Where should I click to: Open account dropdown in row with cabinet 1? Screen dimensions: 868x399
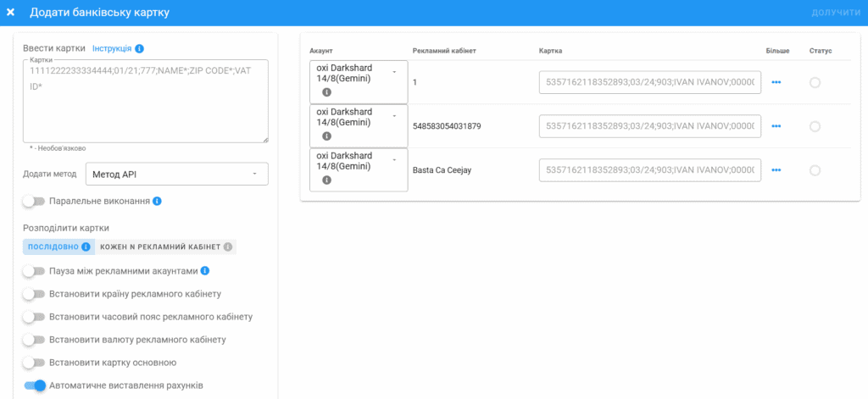(x=359, y=82)
